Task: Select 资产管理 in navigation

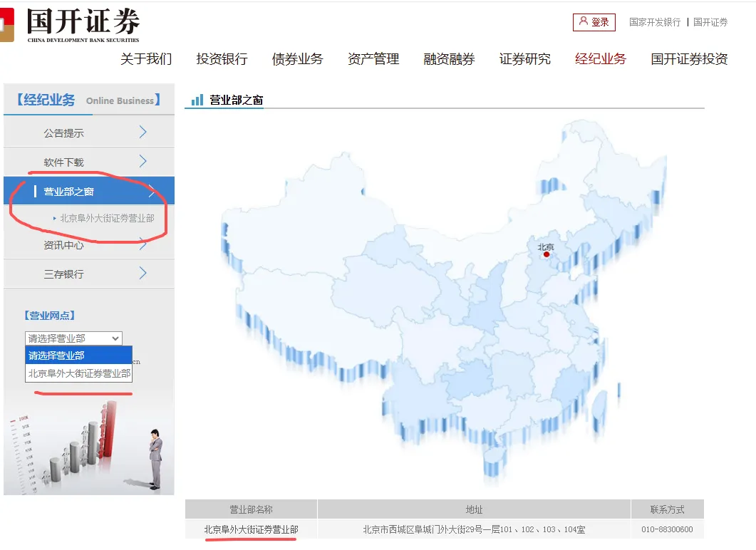Action: (x=373, y=59)
